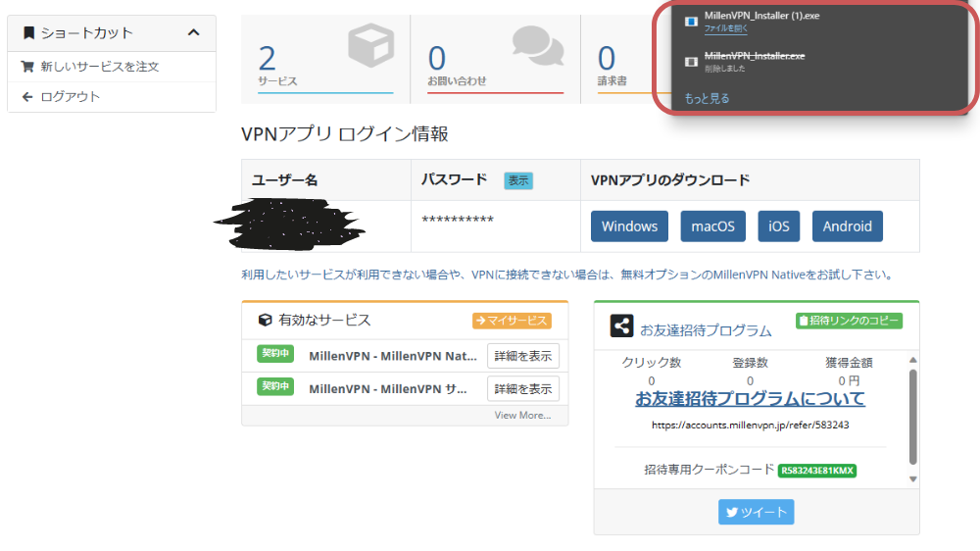Collapse the ショートカット panel chevron

click(x=193, y=32)
